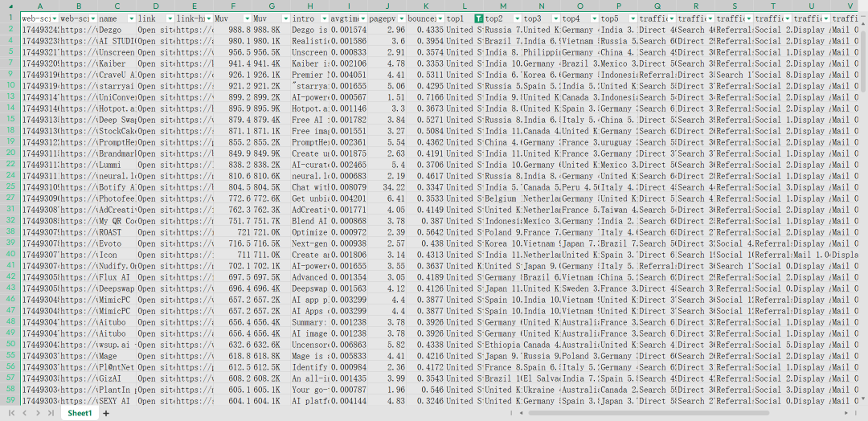Viewport: 868px width, 421px height.
Task: Open active filter icon on top1 column
Action: [x=479, y=18]
